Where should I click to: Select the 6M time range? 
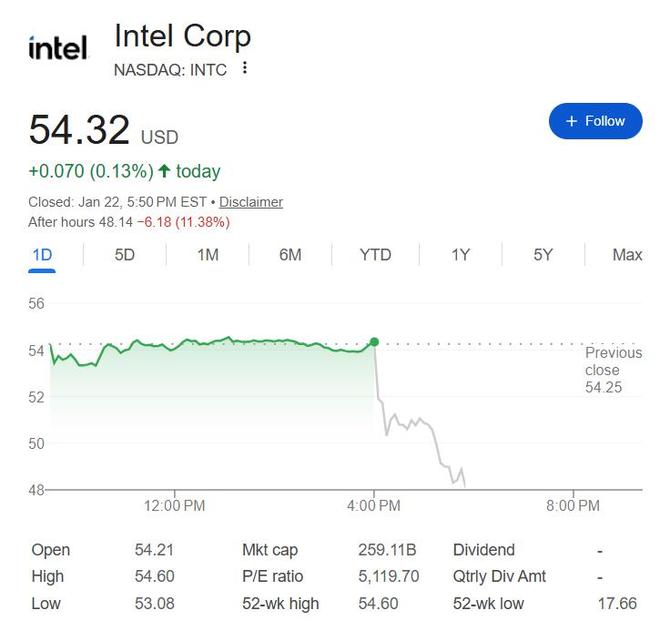290,255
